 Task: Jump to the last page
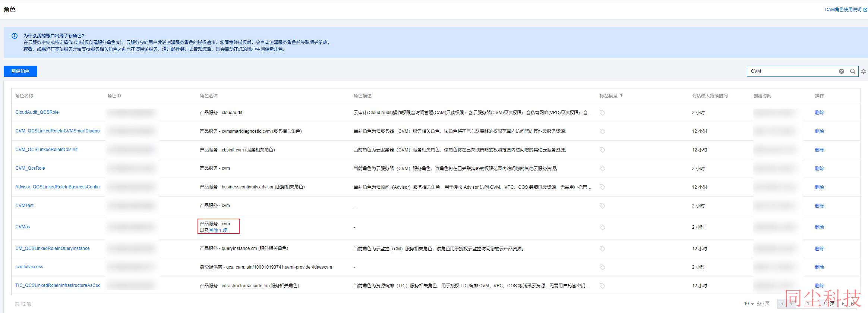pyautogui.click(x=852, y=304)
